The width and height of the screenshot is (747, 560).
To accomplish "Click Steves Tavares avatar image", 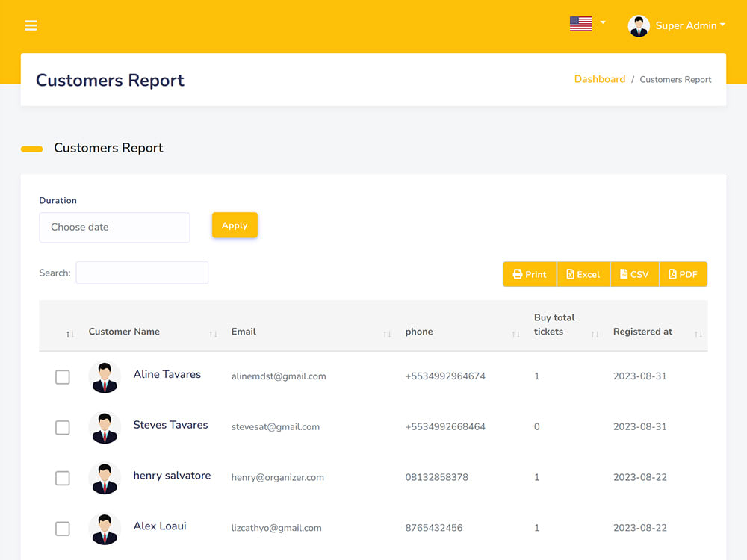I will click(x=105, y=428).
